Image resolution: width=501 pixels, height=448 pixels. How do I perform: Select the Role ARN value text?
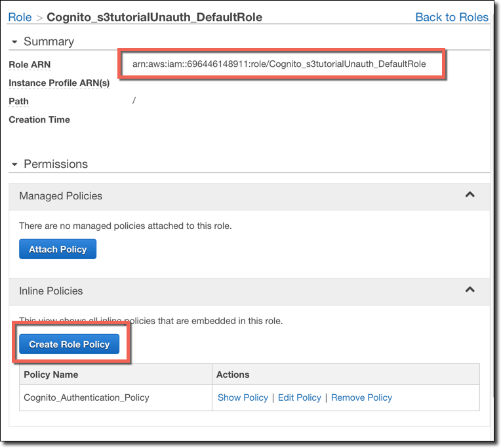279,64
